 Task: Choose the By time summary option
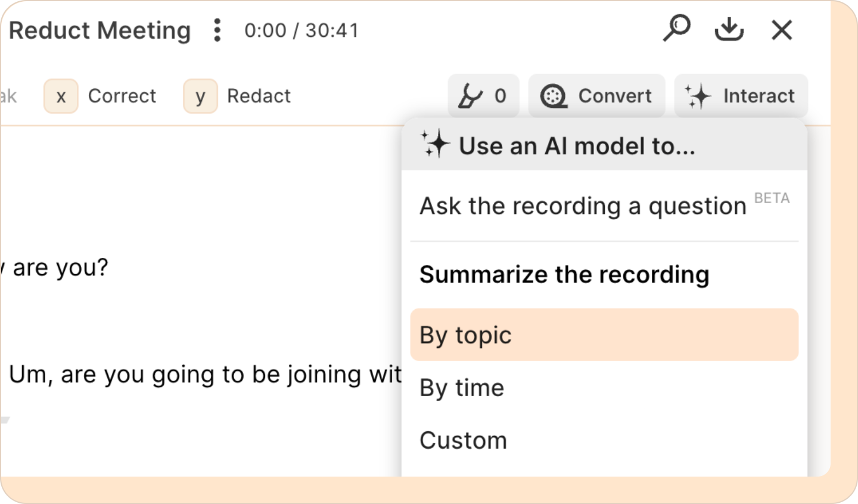pos(604,388)
